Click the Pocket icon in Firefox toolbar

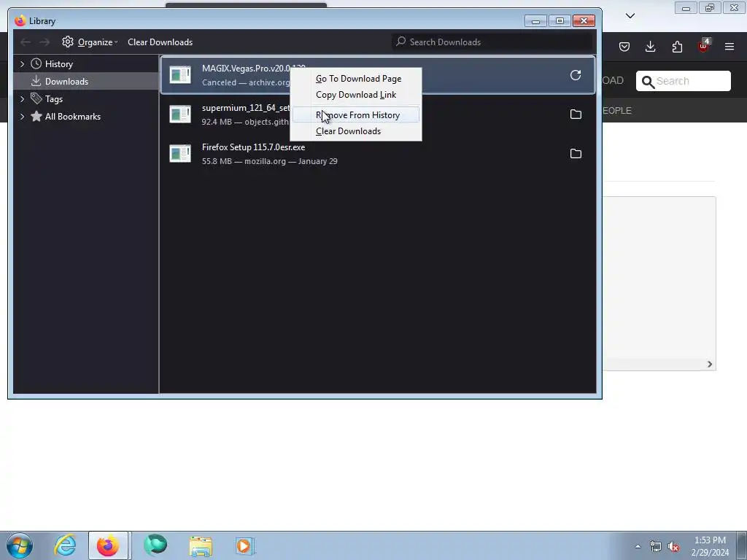624,47
